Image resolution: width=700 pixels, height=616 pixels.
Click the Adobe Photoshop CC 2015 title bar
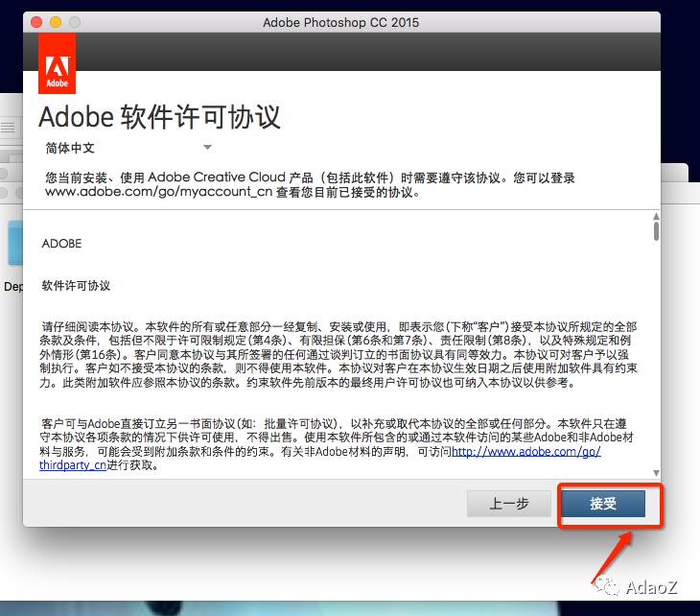pyautogui.click(x=340, y=22)
